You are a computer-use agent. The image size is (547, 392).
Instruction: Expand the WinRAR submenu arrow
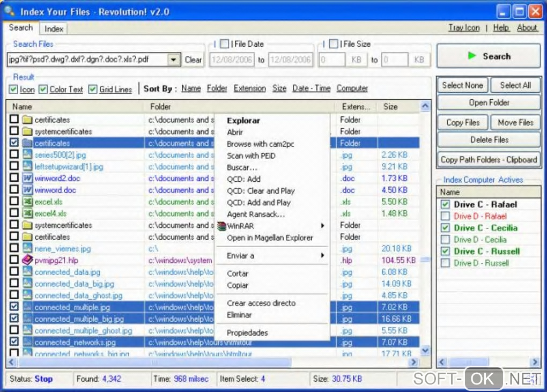[323, 226]
